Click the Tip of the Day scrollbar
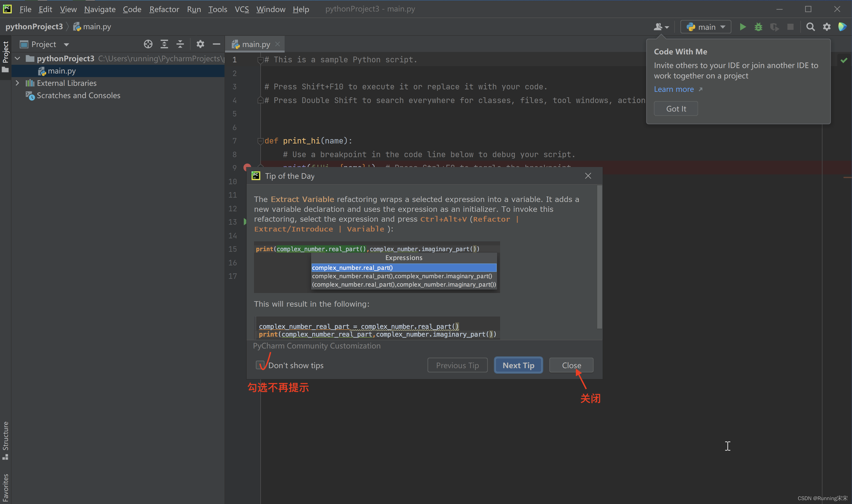This screenshot has width=852, height=504. click(x=599, y=256)
